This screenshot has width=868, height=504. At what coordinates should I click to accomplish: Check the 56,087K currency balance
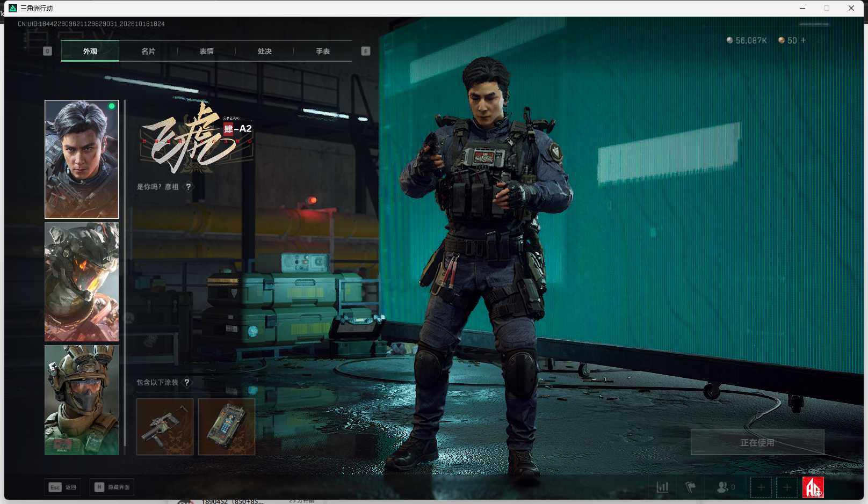pos(747,40)
